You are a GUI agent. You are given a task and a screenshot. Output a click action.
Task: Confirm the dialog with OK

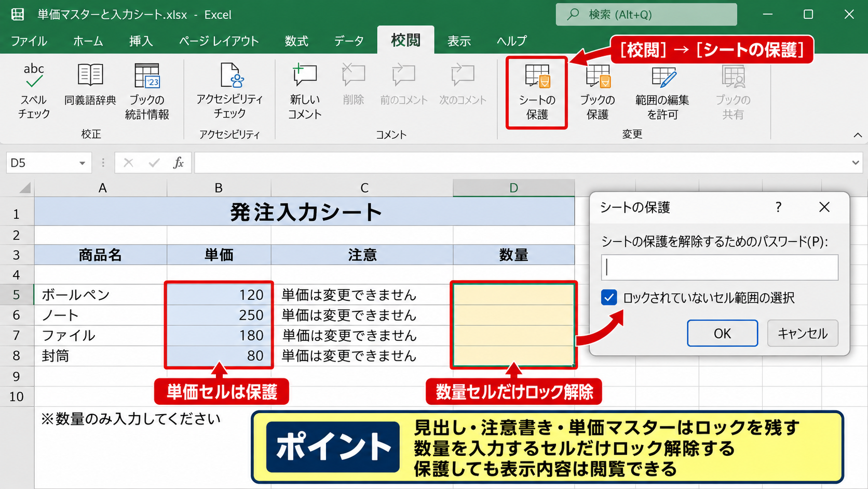coord(722,333)
